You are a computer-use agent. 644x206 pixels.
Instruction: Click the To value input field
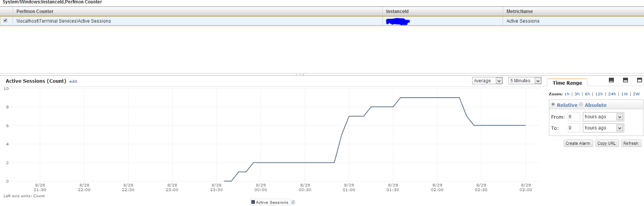(x=574, y=128)
